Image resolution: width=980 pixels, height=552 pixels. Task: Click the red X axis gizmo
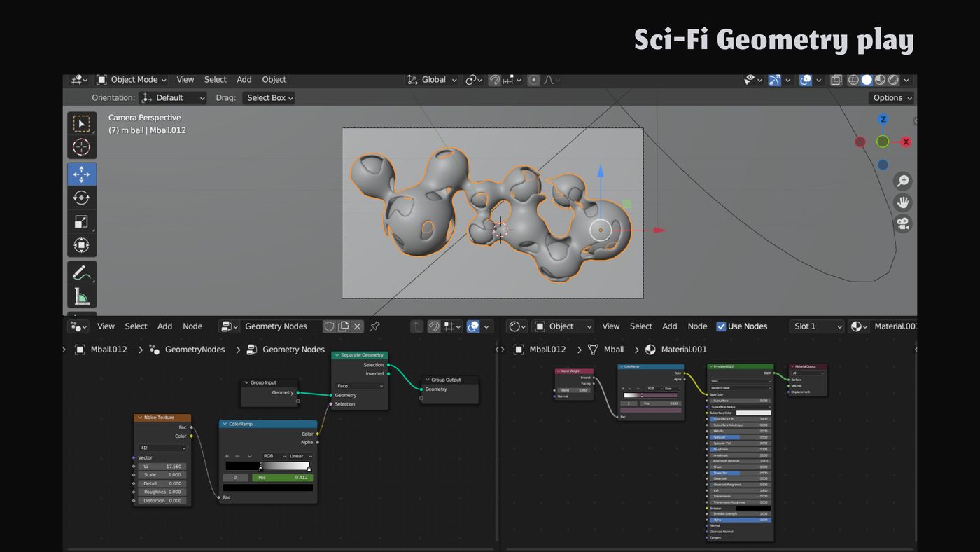coord(906,142)
